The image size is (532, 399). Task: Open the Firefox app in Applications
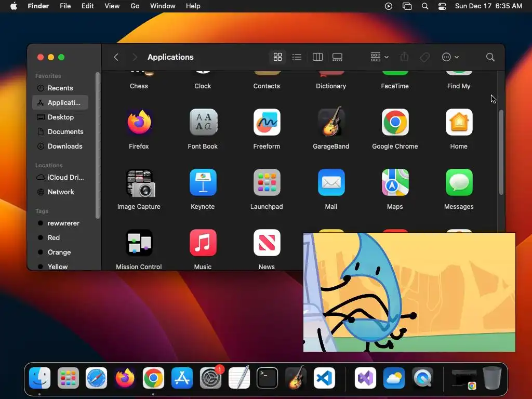139,122
